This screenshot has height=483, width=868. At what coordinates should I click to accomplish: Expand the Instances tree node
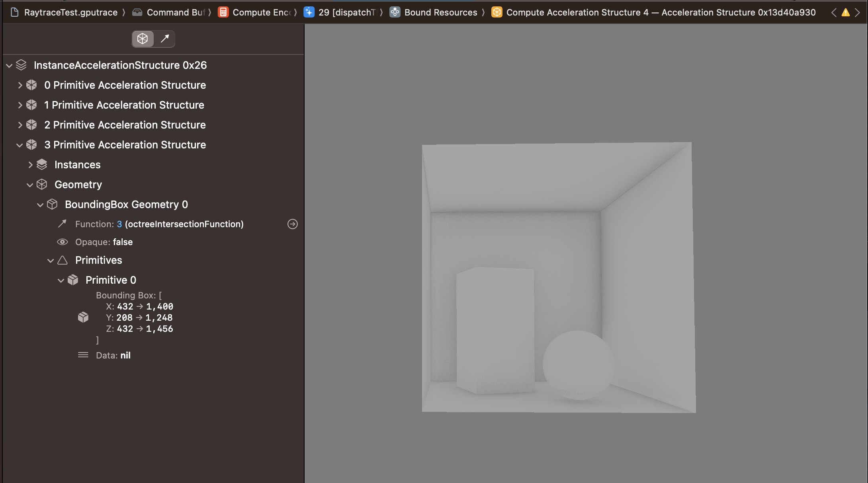tap(30, 165)
